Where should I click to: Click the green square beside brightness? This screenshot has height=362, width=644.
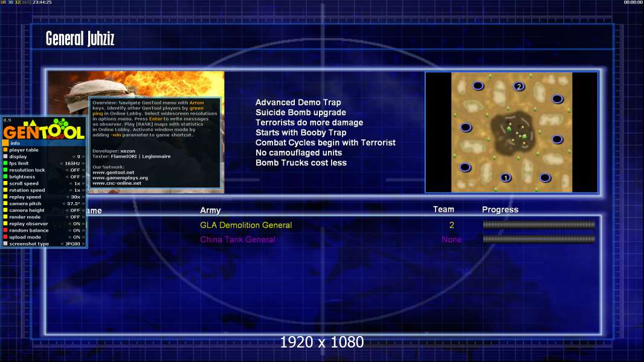(5, 177)
